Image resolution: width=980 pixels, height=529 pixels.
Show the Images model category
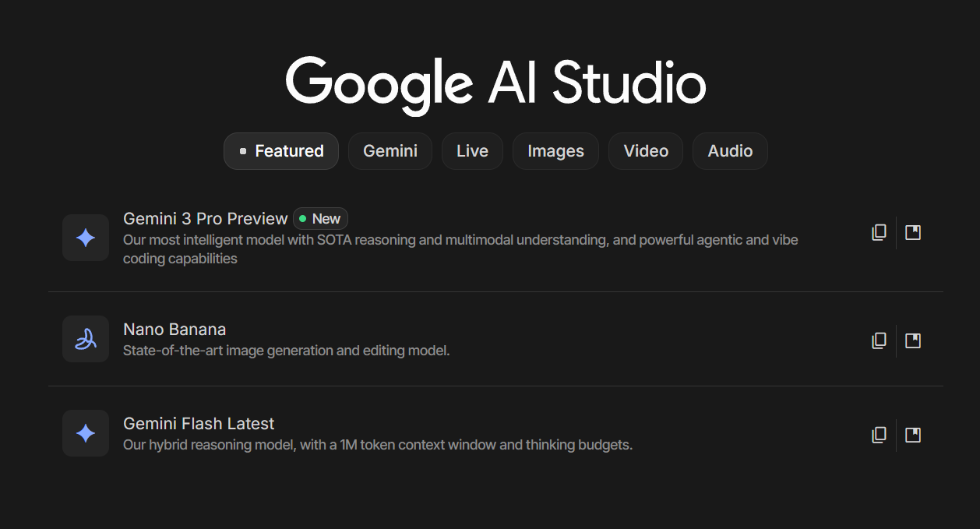555,151
